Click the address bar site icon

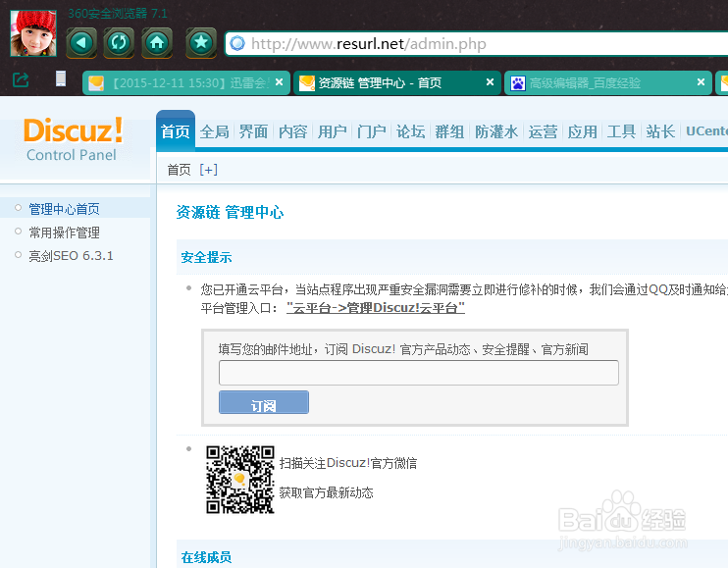[237, 43]
